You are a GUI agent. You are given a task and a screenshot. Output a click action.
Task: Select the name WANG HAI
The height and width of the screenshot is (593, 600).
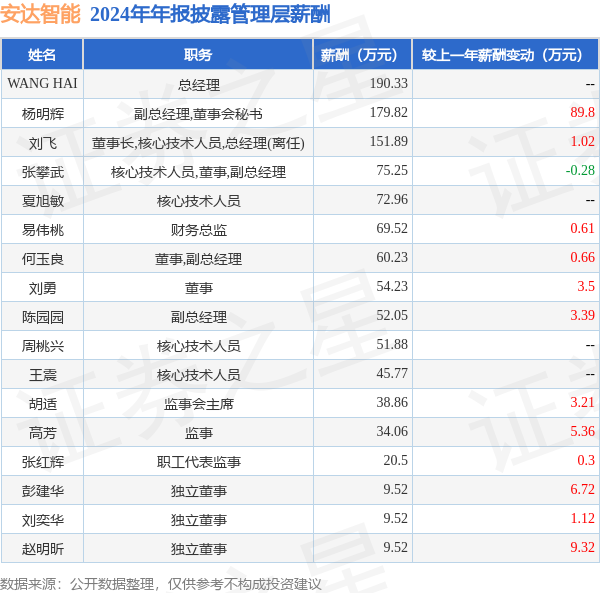(42, 83)
